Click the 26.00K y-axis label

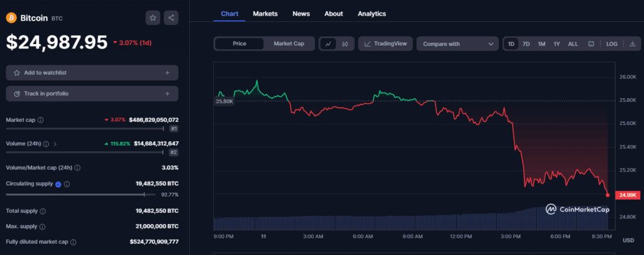628,77
